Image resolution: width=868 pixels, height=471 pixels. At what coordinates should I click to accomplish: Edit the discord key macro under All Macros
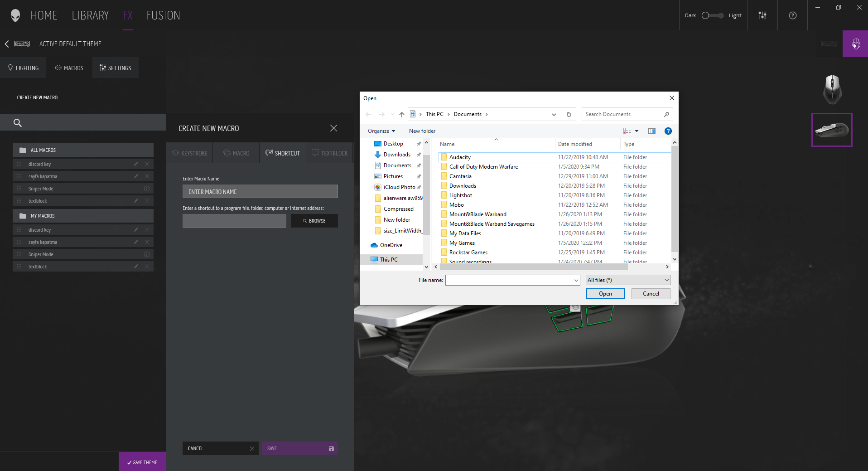click(x=136, y=164)
